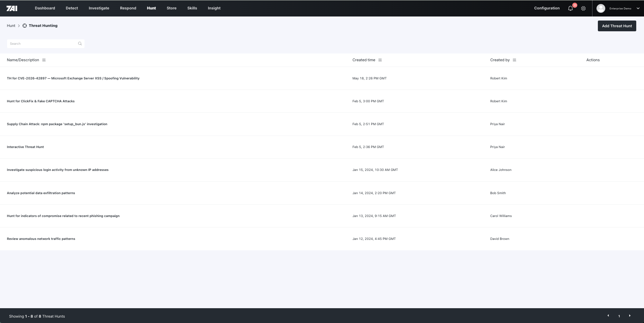Click the Threat Hunting crosshair icon
Viewport: 644px width, 323px height.
point(25,26)
